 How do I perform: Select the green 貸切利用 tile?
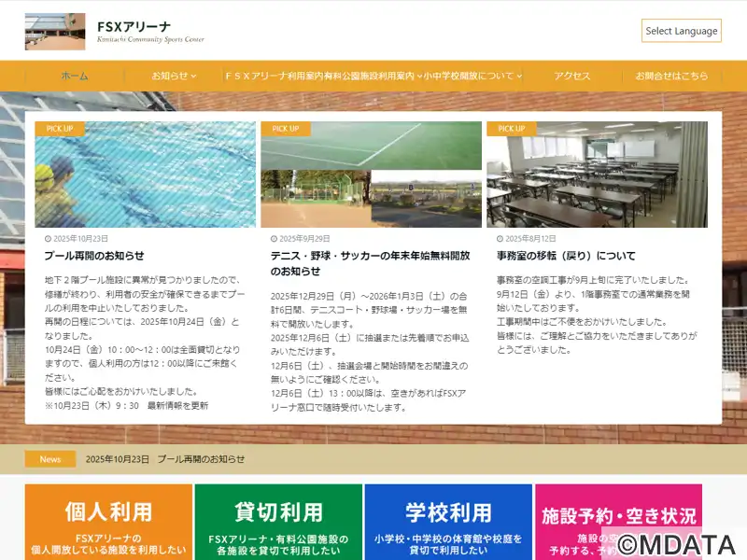coord(278,522)
